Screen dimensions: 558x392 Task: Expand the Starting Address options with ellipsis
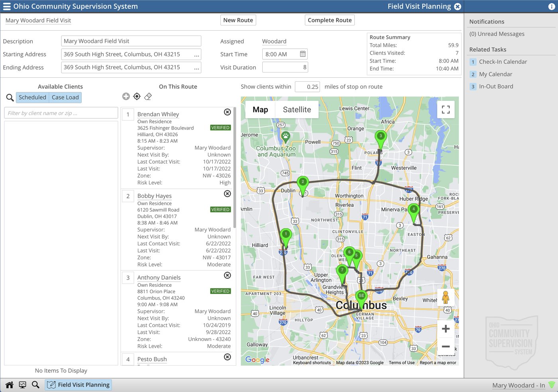(x=196, y=54)
